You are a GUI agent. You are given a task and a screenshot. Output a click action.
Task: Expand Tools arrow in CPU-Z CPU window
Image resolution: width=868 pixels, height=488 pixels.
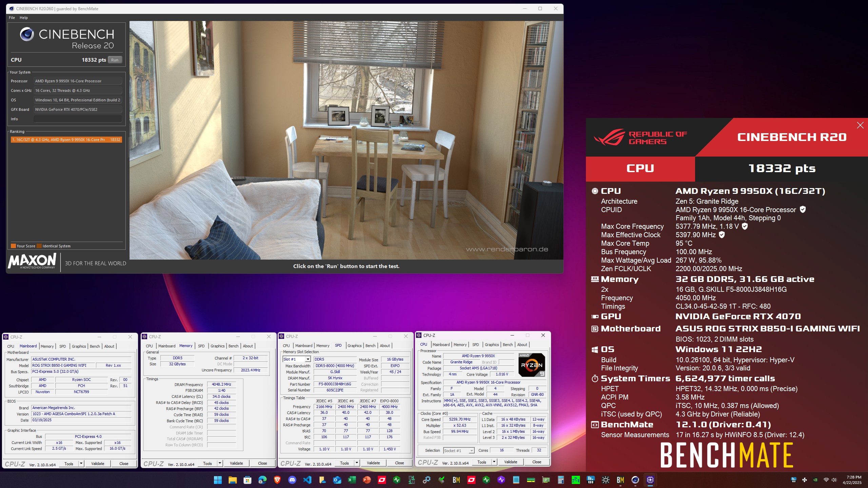click(x=494, y=462)
